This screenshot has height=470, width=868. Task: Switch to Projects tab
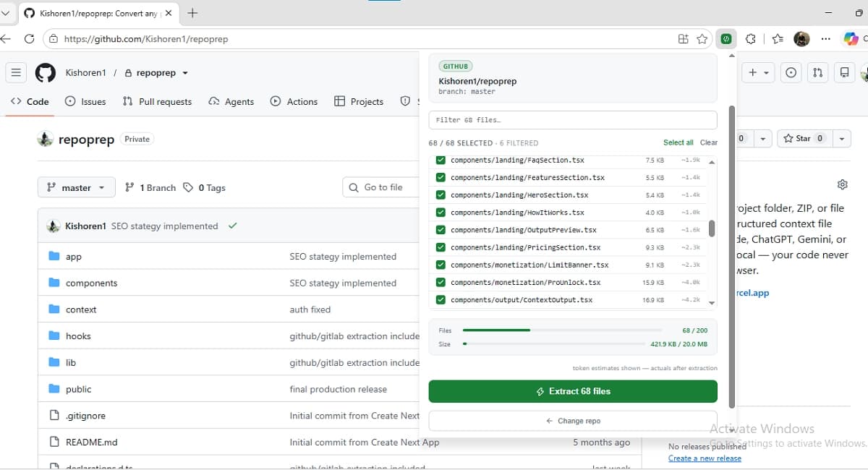click(359, 101)
